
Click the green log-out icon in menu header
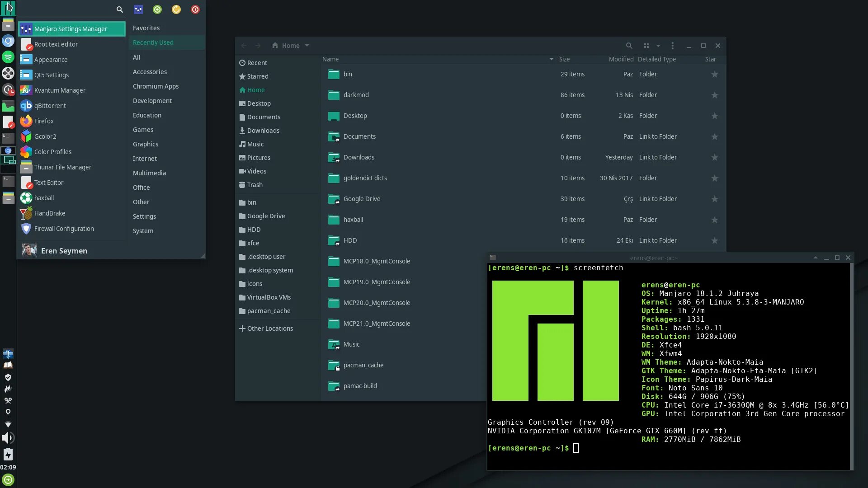click(x=157, y=9)
